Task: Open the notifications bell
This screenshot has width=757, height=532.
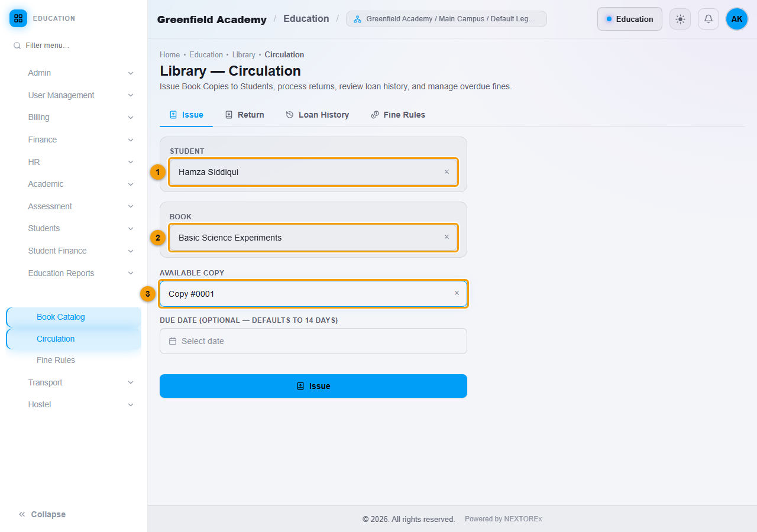Action: (x=709, y=19)
